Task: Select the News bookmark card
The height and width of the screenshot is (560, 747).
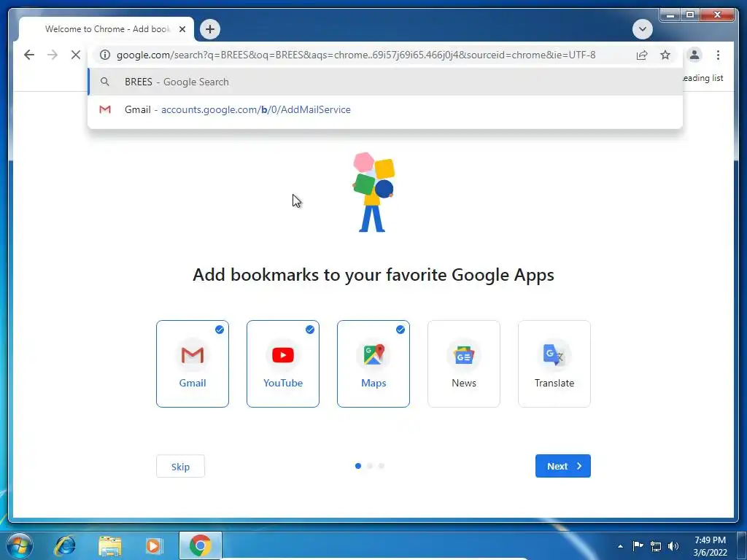Action: [x=464, y=364]
